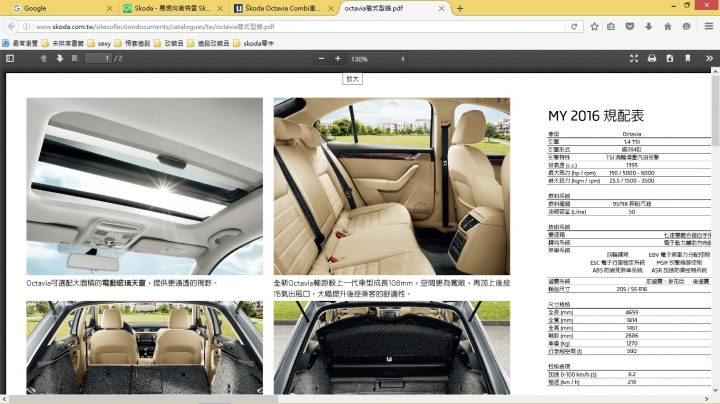Viewport: 720px width, 404px height.
Task: Click the horizontal scrollbar right arrow
Action: point(707,399)
